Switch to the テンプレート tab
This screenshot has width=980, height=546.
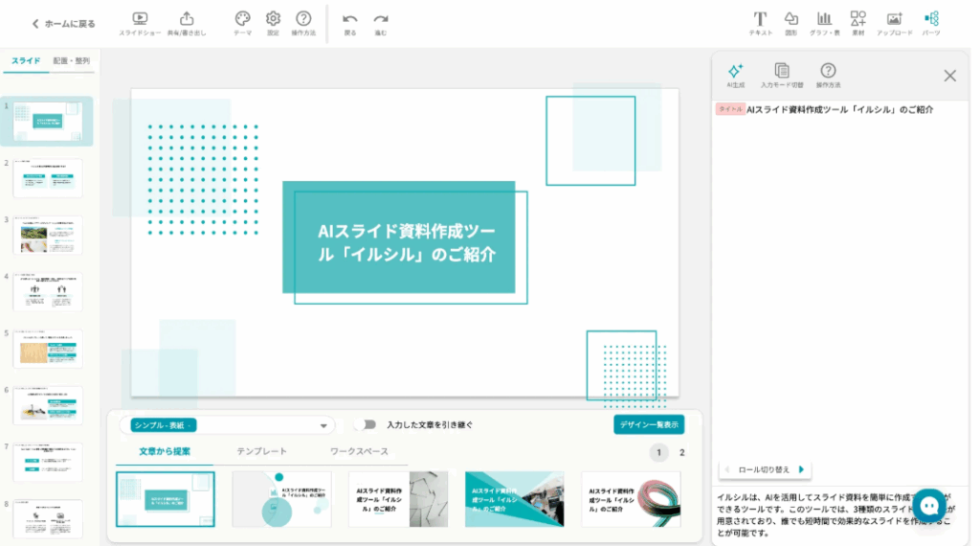tap(261, 451)
